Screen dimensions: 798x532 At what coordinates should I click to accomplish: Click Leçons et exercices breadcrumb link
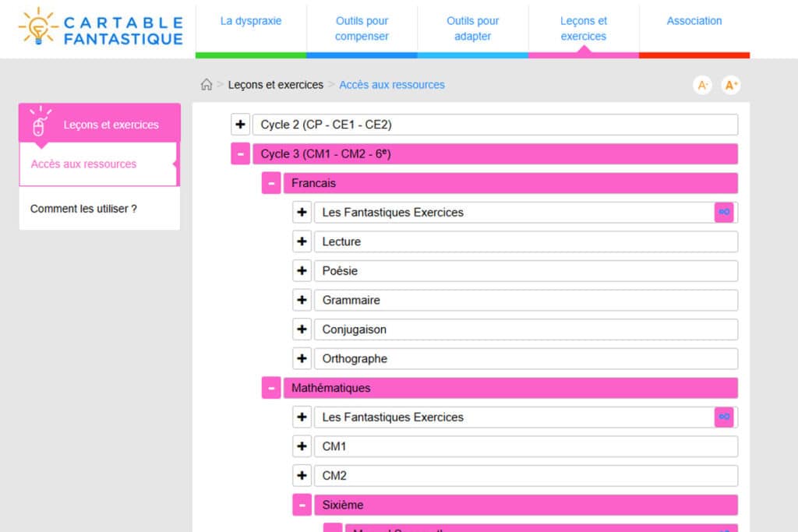click(275, 85)
